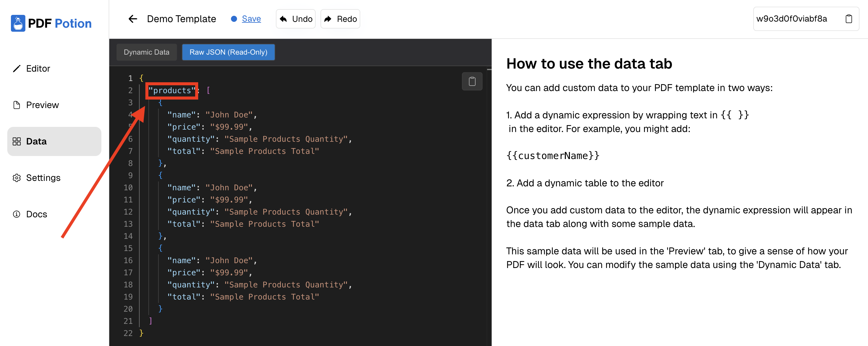This screenshot has width=868, height=346.
Task: Click the PDF Potion logo icon
Action: pyautogui.click(x=18, y=23)
